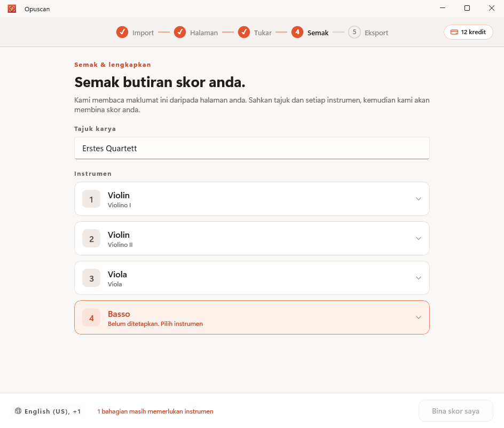The width and height of the screenshot is (504, 428).
Task: Click the 'Violino II' subtitle text
Action: point(120,245)
